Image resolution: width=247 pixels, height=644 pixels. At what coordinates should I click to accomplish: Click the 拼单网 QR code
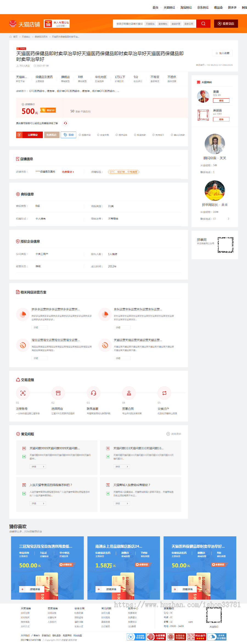tap(226, 245)
